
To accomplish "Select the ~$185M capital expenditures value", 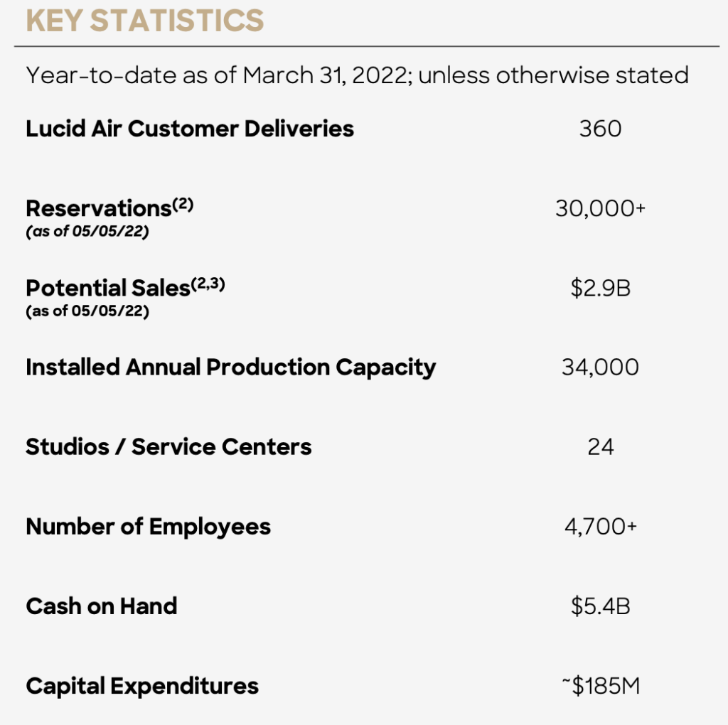I will click(600, 686).
